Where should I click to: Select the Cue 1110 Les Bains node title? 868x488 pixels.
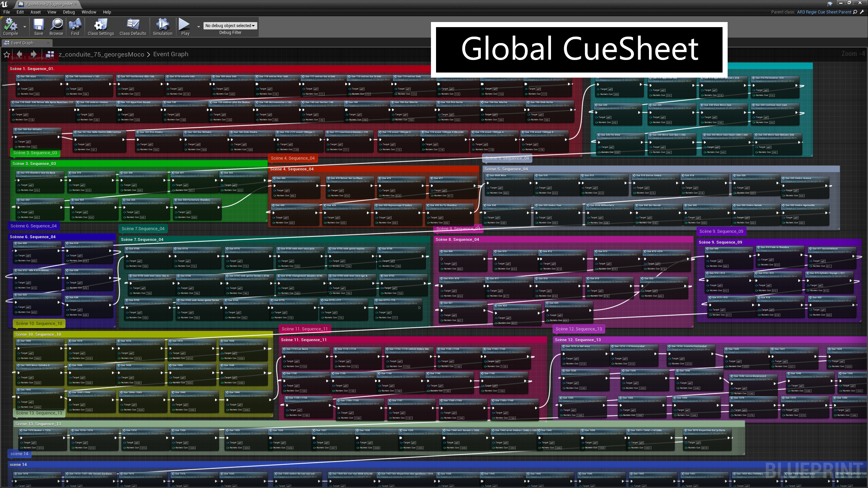(297, 349)
